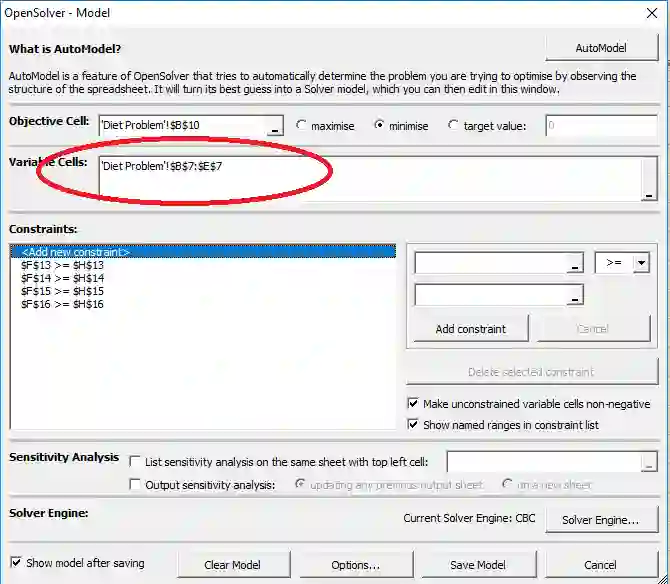The height and width of the screenshot is (584, 670).
Task: Click the Save Model button
Action: point(478,565)
